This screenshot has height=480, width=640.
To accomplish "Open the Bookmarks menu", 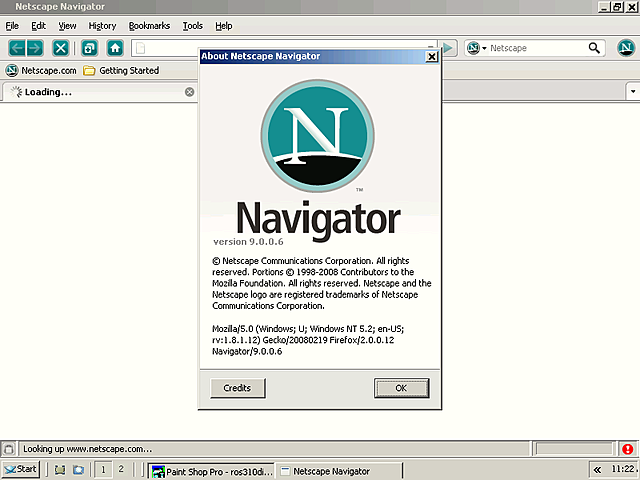I will click(149, 26).
